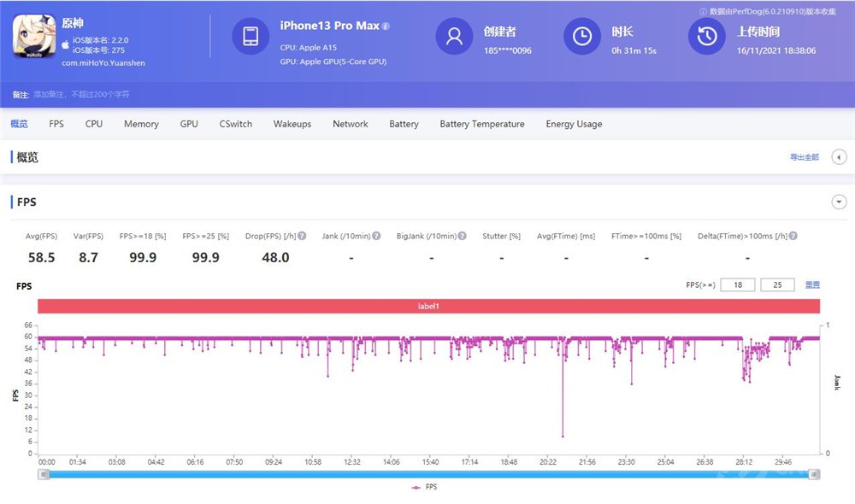The image size is (855, 504).
Task: Click the Apple logo beside iOS version
Action: 66,44
